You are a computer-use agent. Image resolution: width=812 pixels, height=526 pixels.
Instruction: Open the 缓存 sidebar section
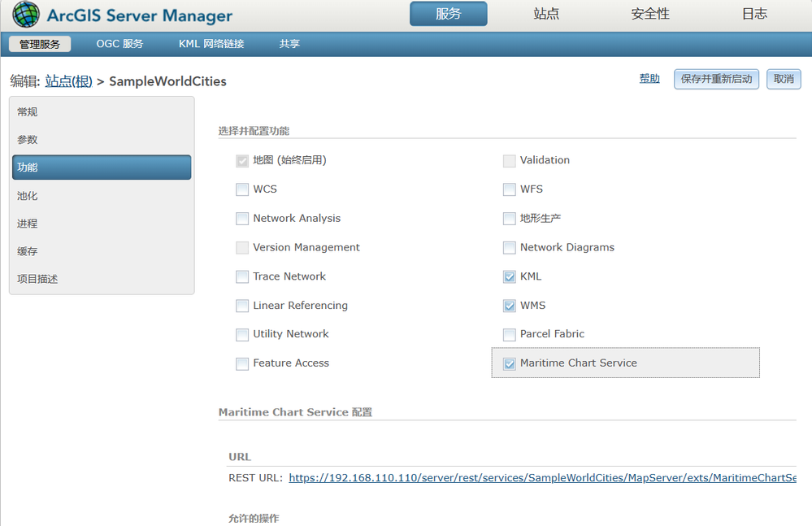[x=28, y=251]
